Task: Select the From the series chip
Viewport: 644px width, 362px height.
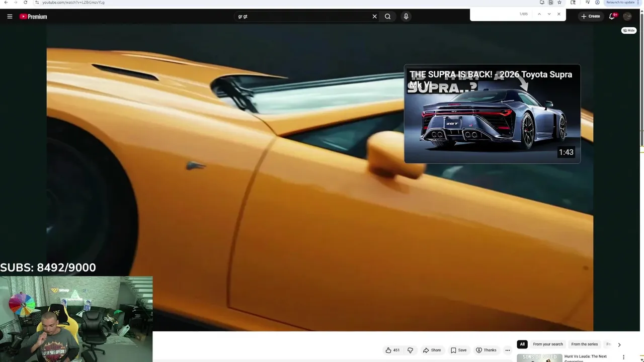Action: tap(585, 344)
